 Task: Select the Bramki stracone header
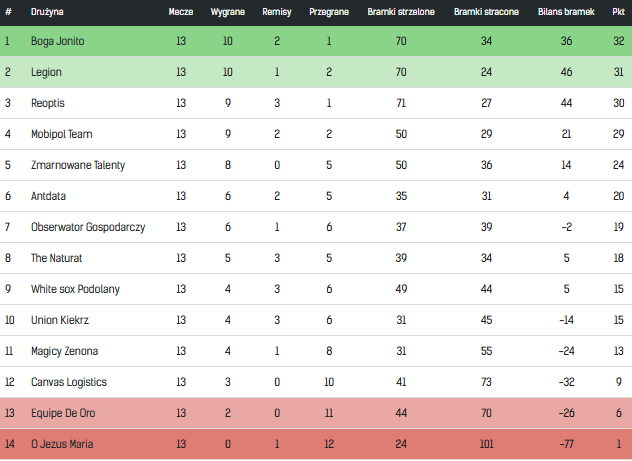[x=486, y=12]
